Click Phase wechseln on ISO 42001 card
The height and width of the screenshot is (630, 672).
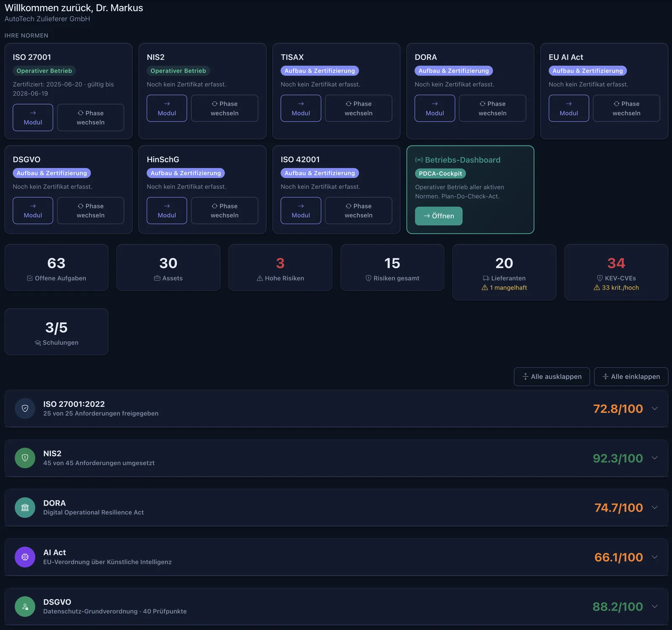[358, 210]
